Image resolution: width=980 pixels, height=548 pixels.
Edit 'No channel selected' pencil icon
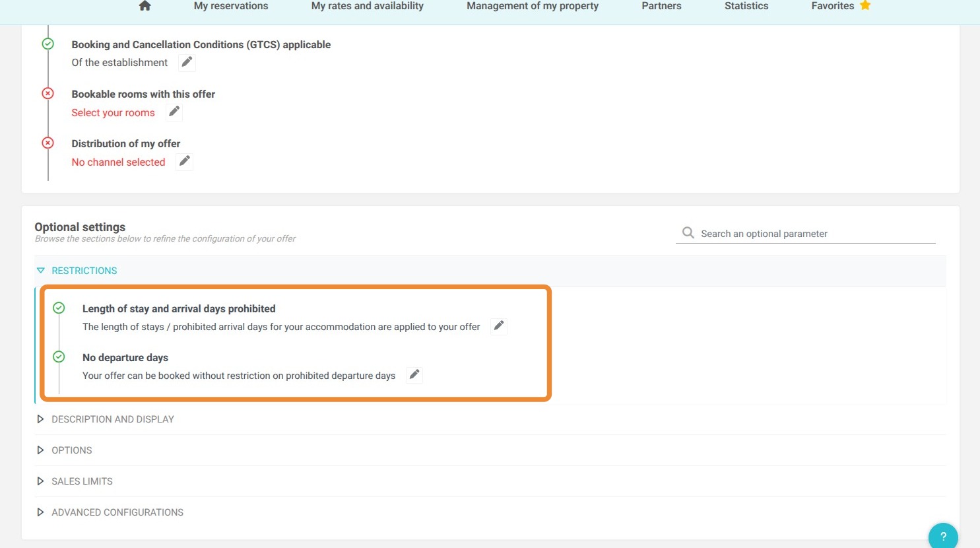[x=185, y=161]
